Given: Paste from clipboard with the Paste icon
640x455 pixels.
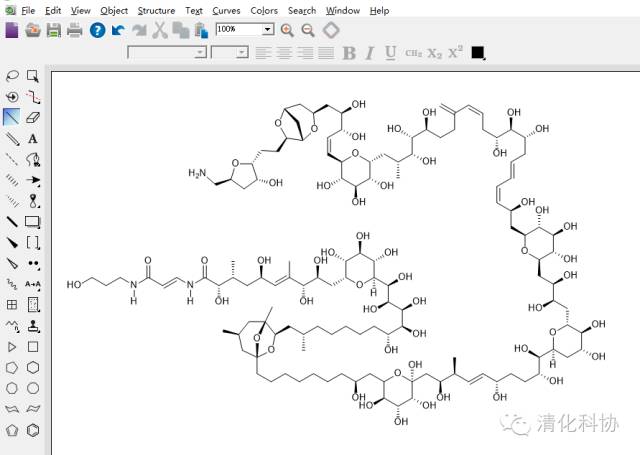Looking at the screenshot, I should click(201, 30).
